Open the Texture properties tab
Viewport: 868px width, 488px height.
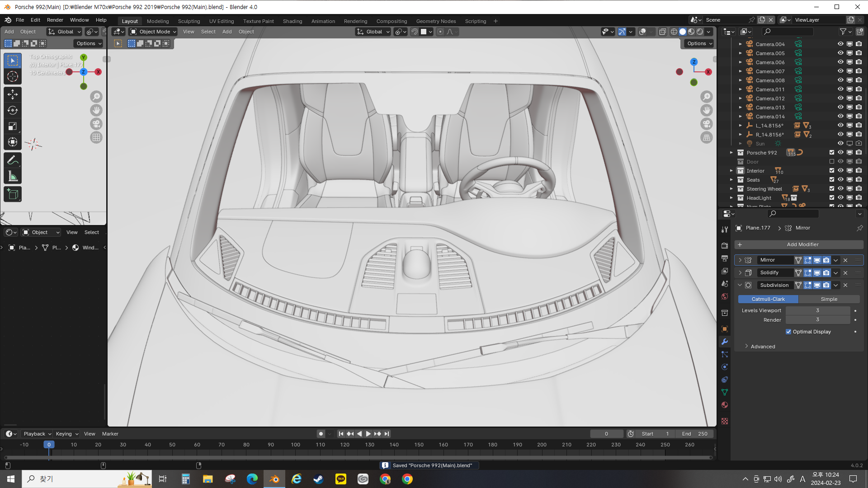click(725, 421)
